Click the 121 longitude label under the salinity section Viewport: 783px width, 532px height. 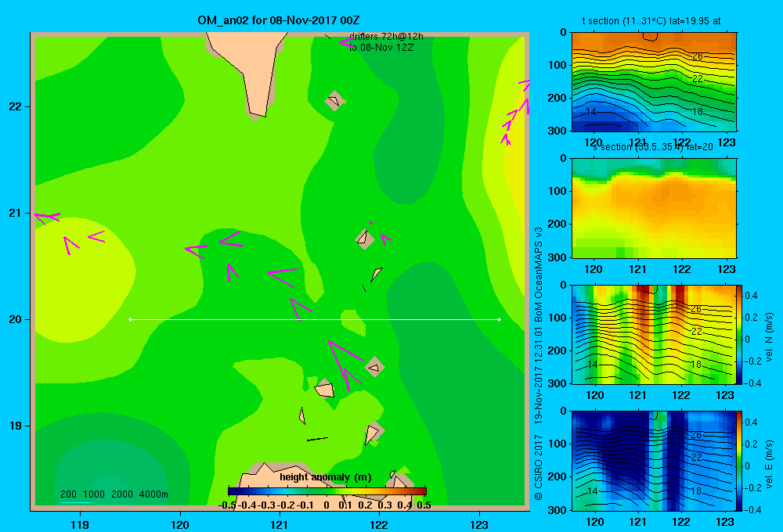637,269
